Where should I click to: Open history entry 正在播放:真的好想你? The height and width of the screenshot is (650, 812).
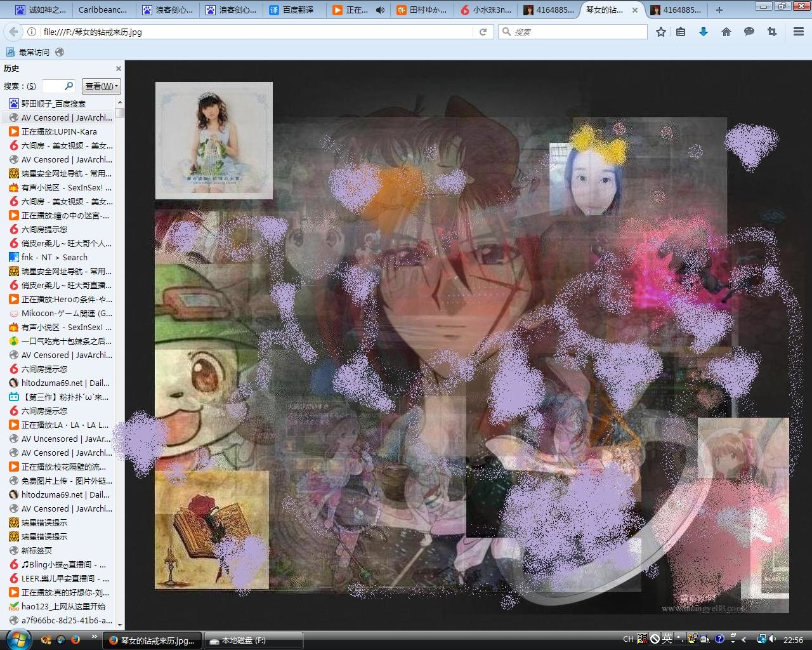pos(58,592)
